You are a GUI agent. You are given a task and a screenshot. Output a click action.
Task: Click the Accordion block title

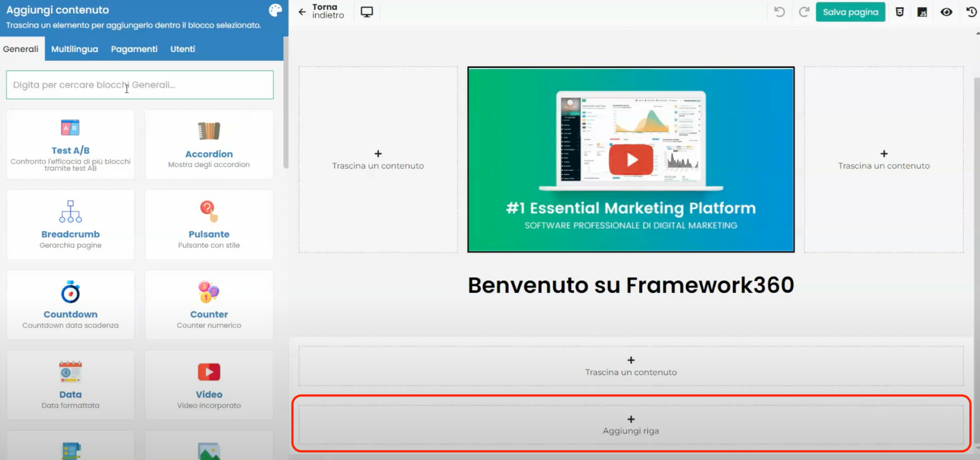(209, 154)
